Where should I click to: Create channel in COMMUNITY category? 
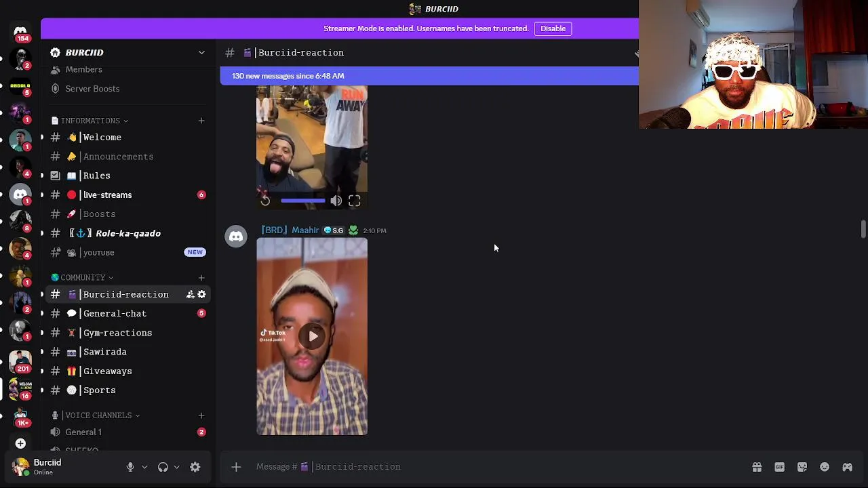[201, 277]
